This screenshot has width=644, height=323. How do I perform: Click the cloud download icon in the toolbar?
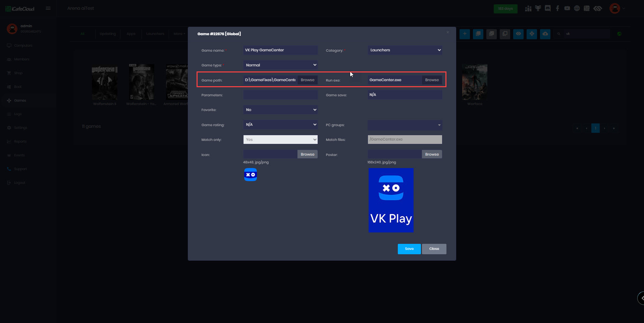(545, 34)
